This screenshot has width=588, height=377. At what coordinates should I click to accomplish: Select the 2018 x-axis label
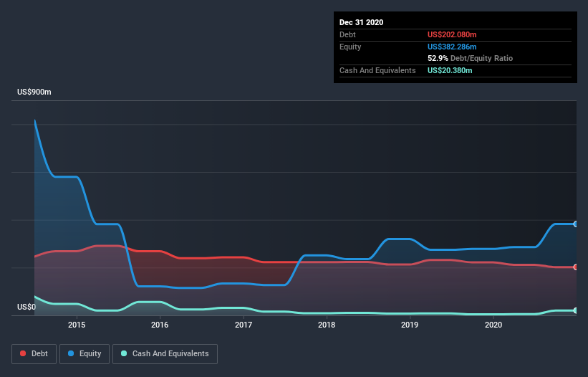(327, 325)
